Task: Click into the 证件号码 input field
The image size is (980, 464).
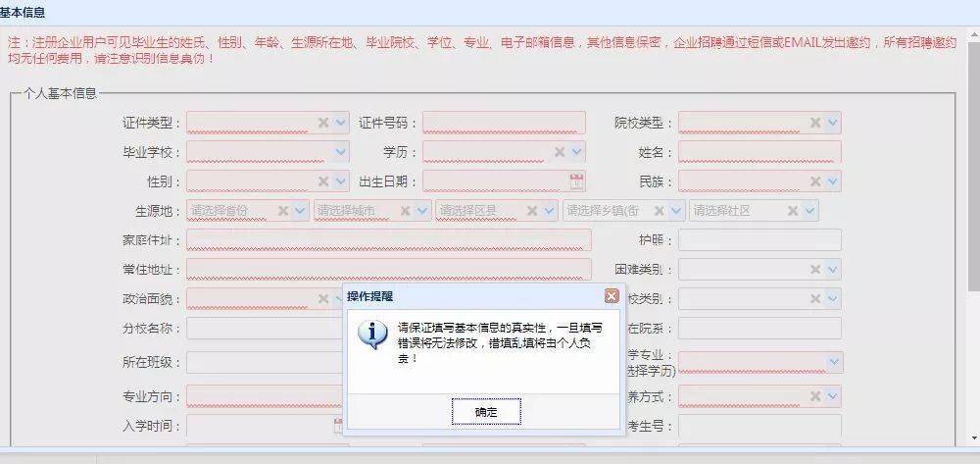Action: click(504, 123)
